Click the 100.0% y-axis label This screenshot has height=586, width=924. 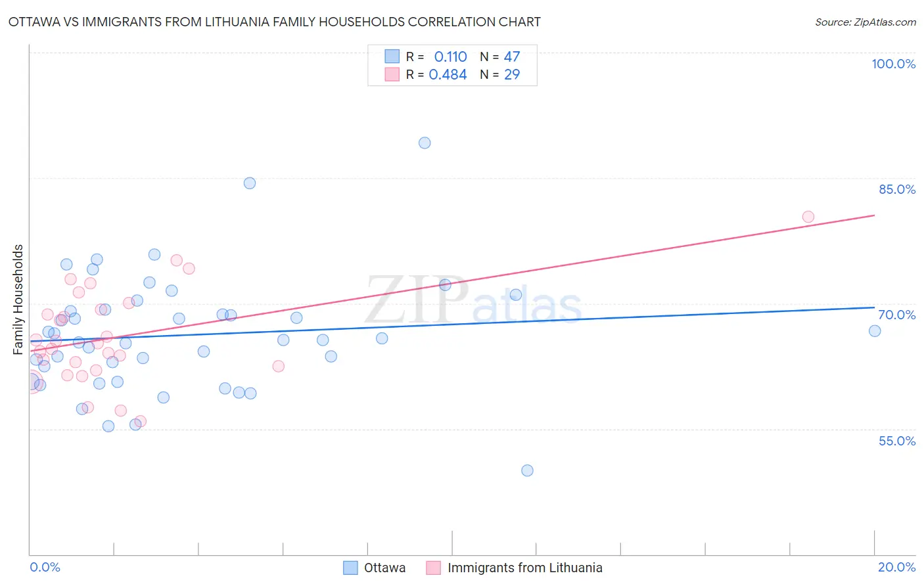894,64
